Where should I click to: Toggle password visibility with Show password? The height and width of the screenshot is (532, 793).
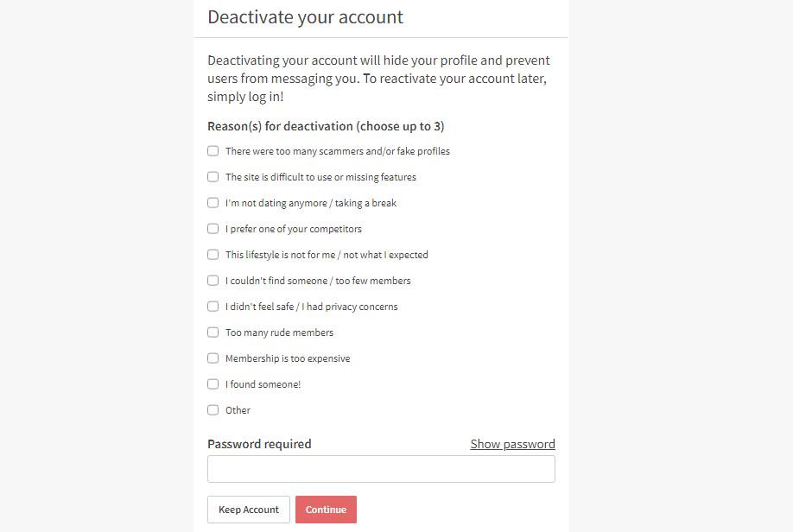point(512,443)
